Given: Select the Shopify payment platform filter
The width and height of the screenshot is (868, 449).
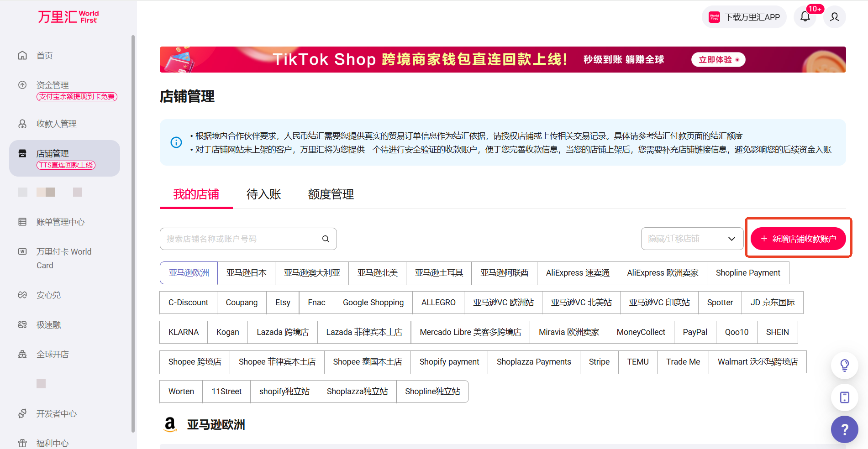Looking at the screenshot, I should 449,362.
